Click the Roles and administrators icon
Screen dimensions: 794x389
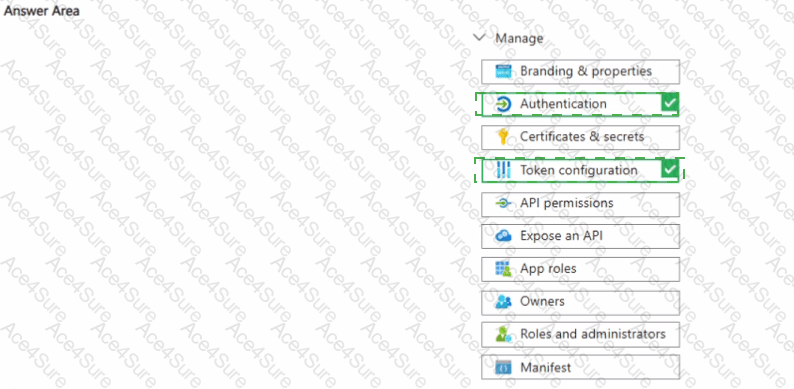click(504, 335)
